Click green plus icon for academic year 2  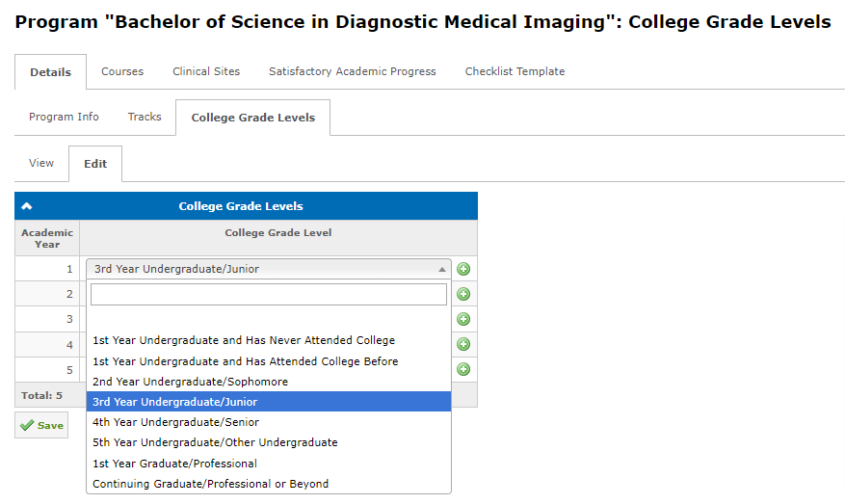tap(463, 294)
